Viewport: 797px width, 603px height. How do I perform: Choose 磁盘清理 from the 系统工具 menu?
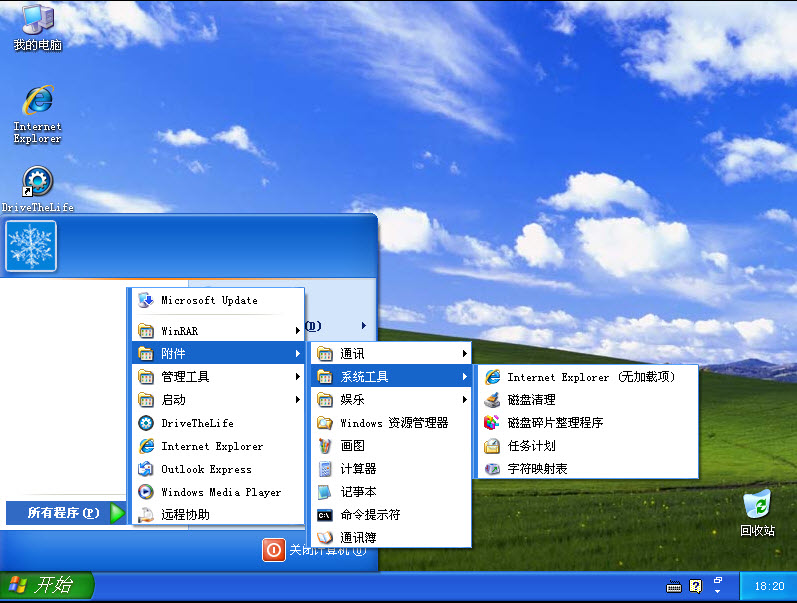[588, 400]
